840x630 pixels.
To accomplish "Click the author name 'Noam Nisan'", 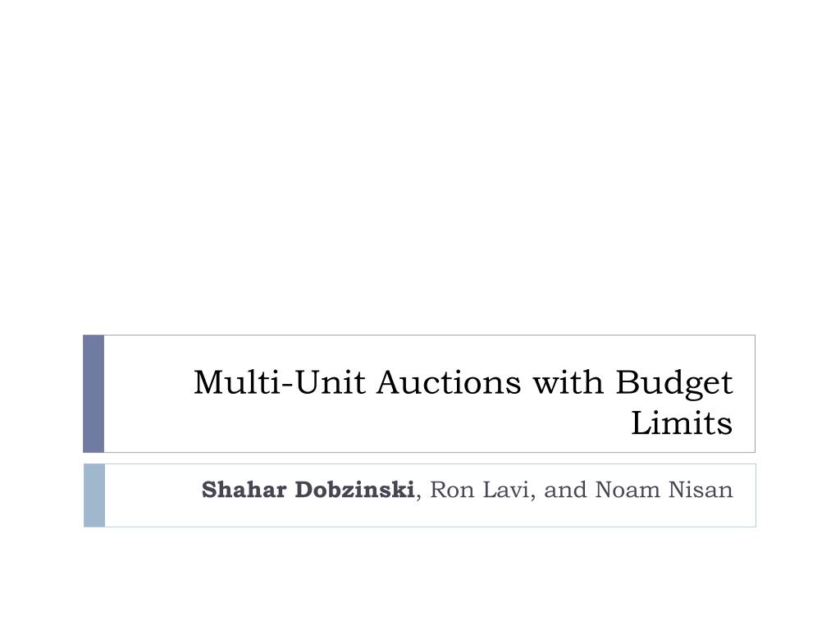I will (664, 490).
